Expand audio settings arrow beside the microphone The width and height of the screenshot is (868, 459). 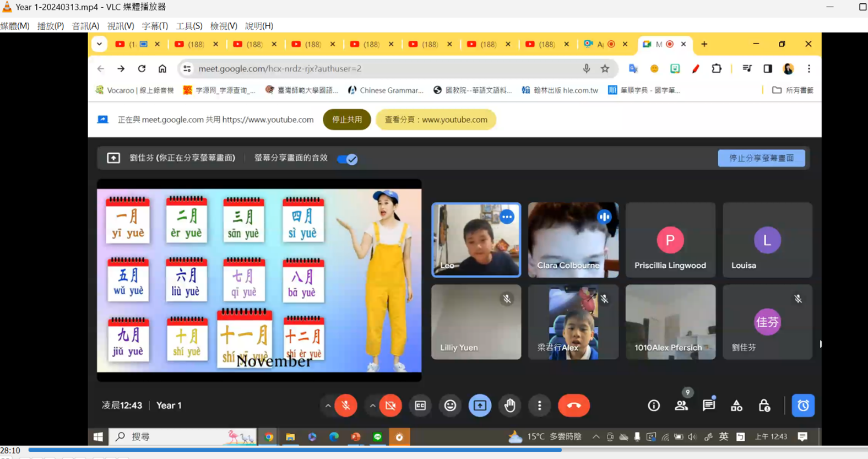[328, 406]
